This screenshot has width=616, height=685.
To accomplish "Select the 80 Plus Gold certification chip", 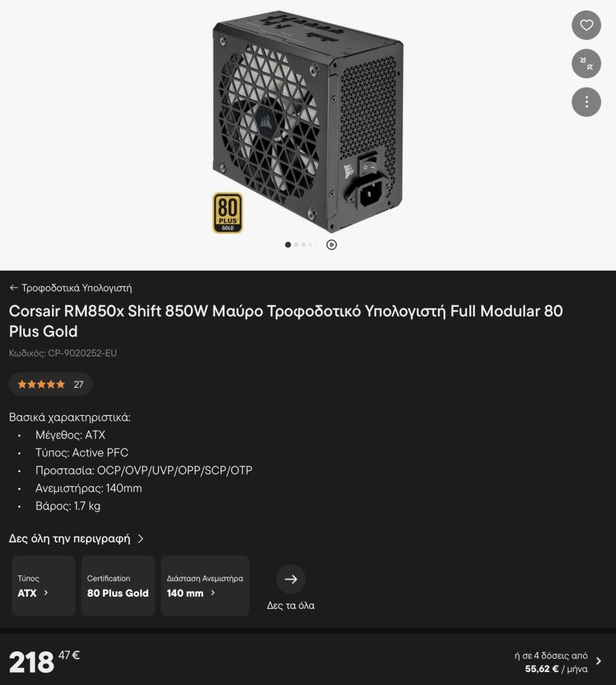I will pyautogui.click(x=118, y=586).
